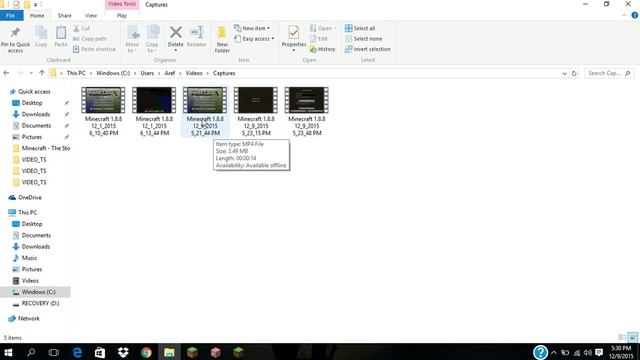Open Music under This PC
This screenshot has width=640, height=360.
[x=29, y=258]
